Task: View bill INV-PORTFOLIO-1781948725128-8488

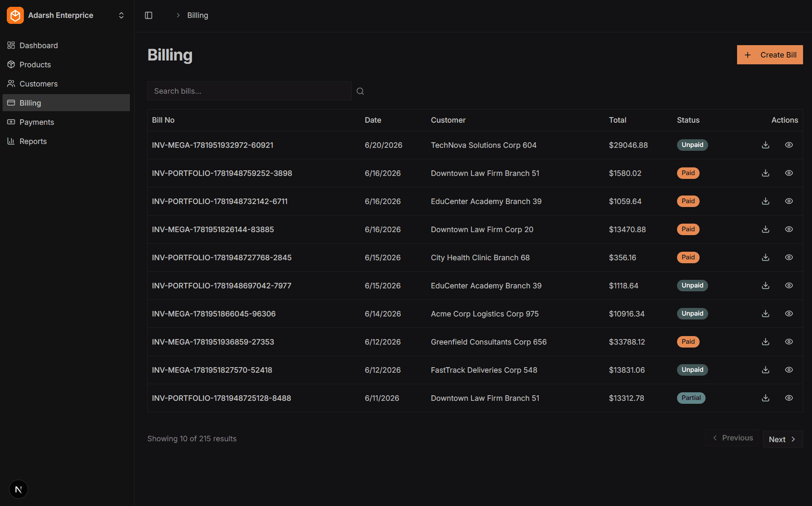Action: tap(789, 398)
